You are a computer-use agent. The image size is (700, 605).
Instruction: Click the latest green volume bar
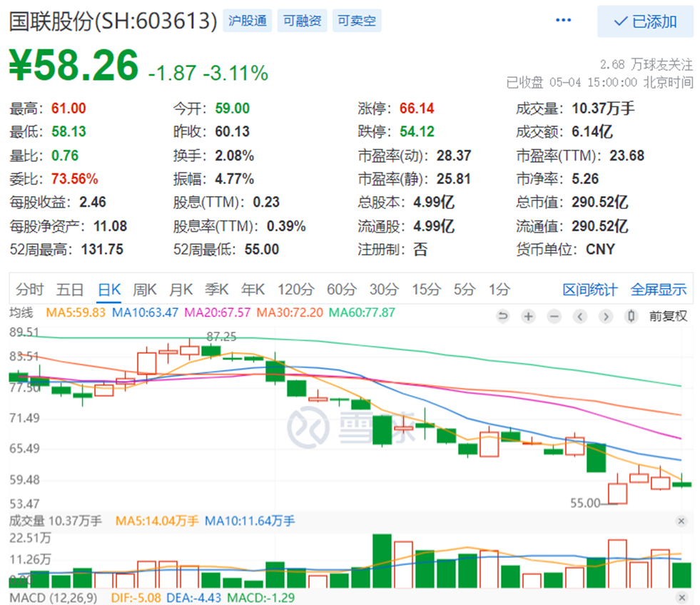click(681, 575)
